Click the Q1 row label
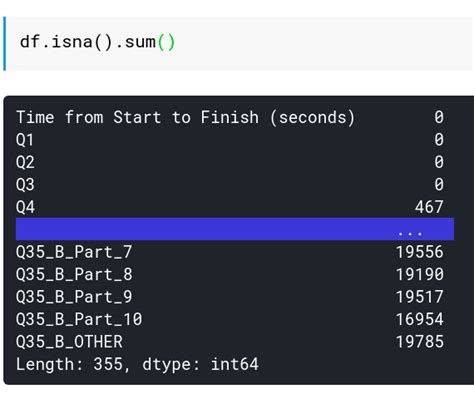Screen dimensions: 474x394 point(25,140)
